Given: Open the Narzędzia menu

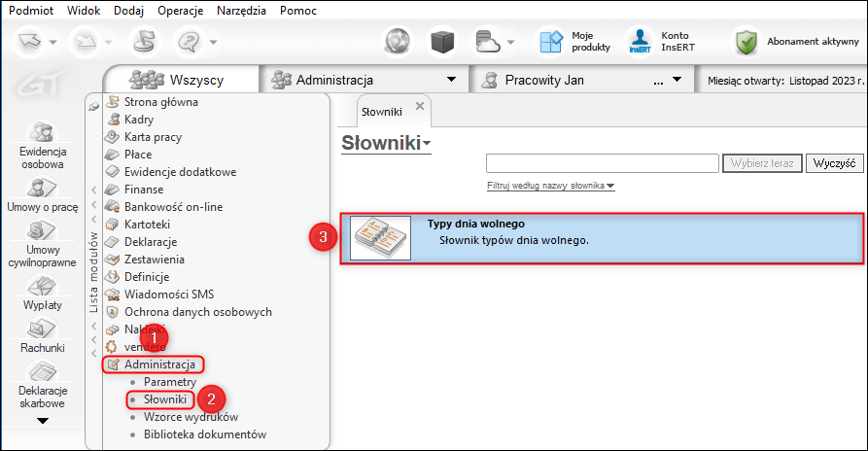Looking at the screenshot, I should pyautogui.click(x=241, y=11).
